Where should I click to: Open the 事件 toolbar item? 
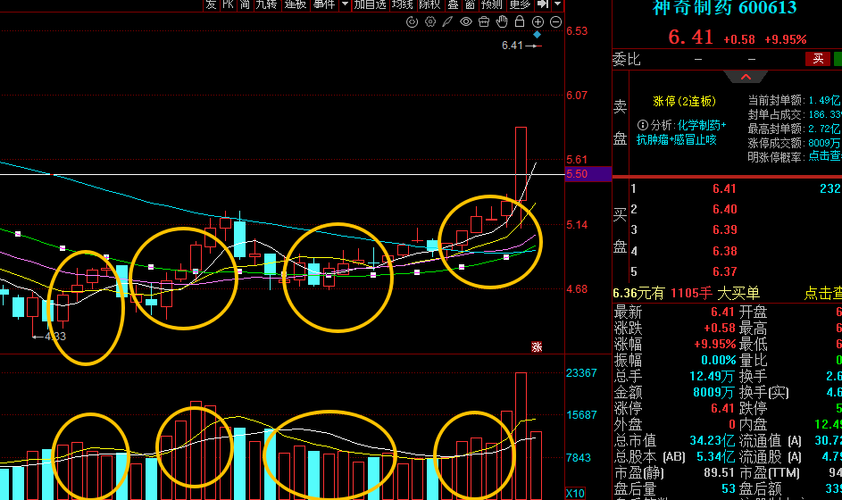click(x=324, y=4)
